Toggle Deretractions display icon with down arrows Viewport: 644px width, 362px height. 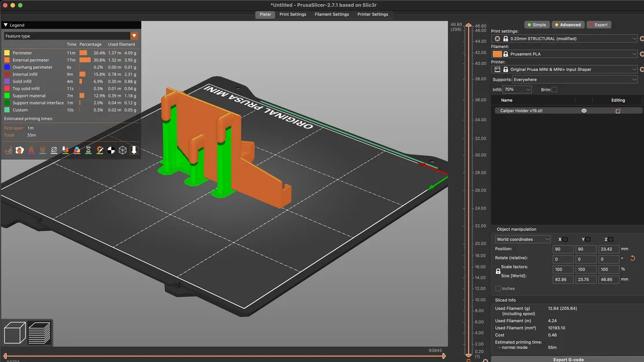[43, 151]
